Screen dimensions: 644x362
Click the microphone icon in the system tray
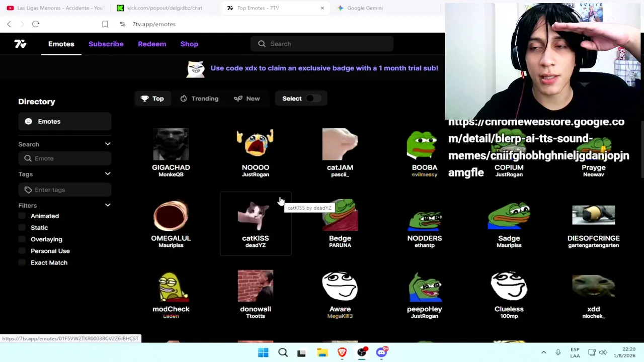[x=558, y=352]
